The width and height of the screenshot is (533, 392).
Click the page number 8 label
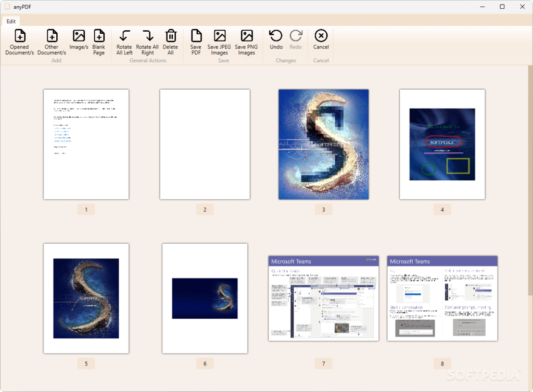coord(442,363)
